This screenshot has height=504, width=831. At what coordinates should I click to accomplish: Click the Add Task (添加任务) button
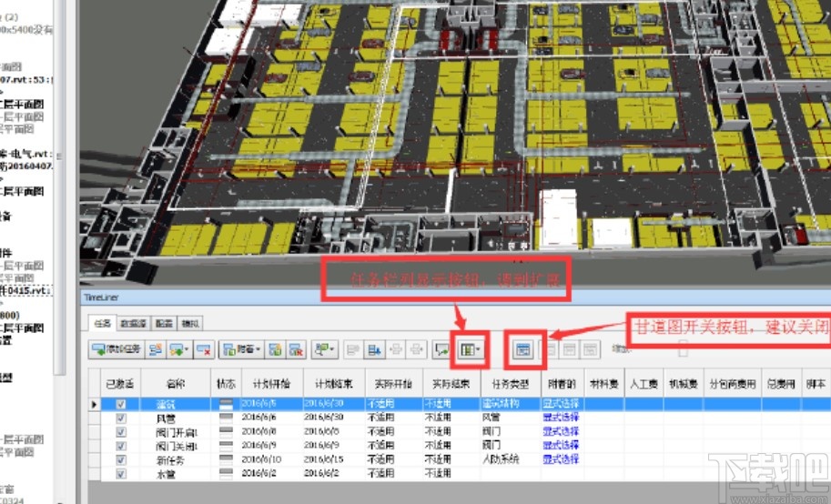(117, 349)
